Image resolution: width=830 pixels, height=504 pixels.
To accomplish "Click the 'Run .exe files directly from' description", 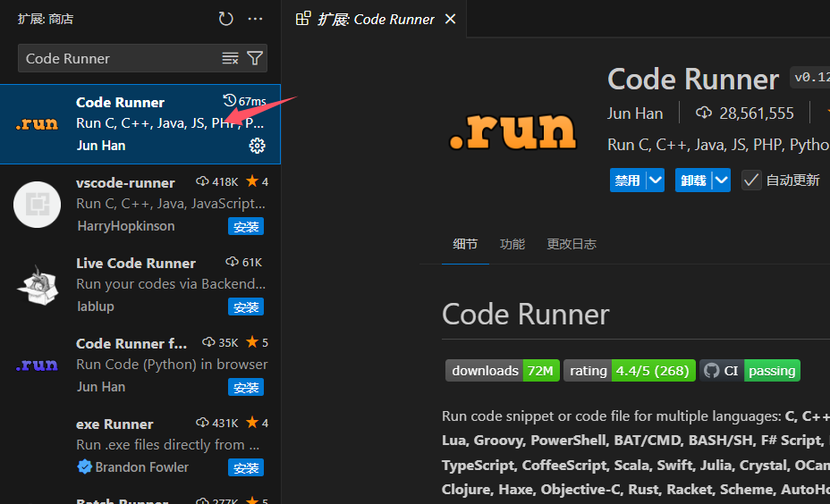I will point(168,445).
